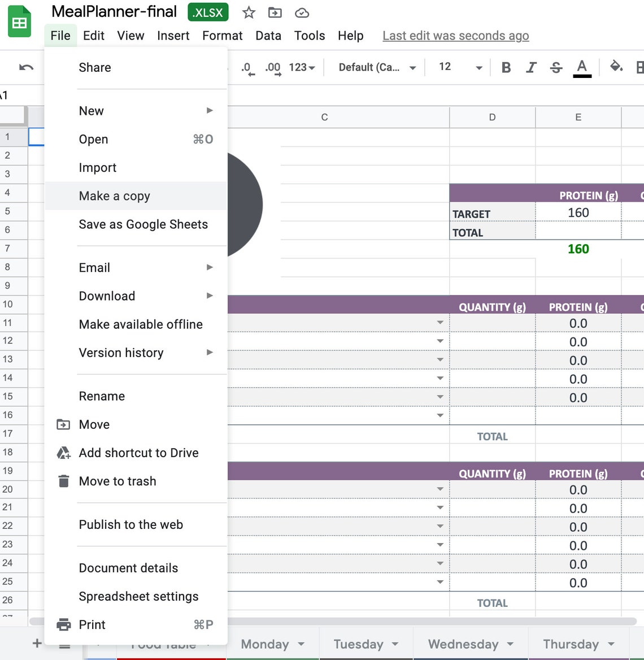
Task: Click the move-to-folder icon beside title
Action: pyautogui.click(x=275, y=12)
